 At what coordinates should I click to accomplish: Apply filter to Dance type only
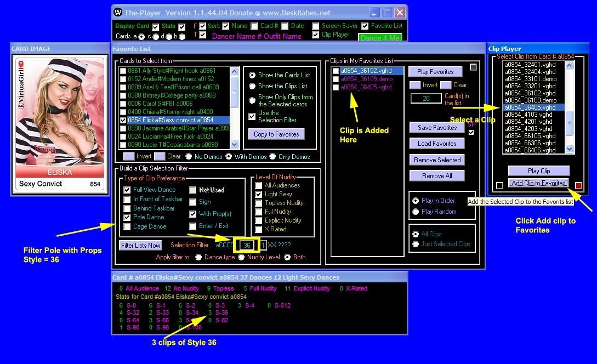click(198, 258)
